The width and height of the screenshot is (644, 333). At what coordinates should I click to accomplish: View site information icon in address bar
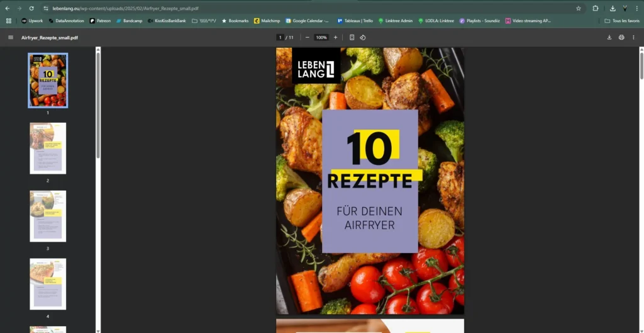coord(45,8)
